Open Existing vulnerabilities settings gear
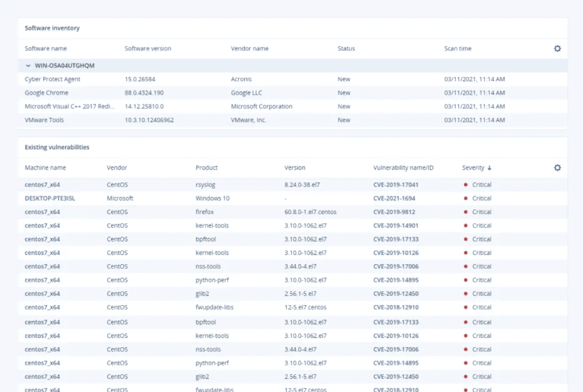The height and width of the screenshot is (392, 583). pos(557,168)
